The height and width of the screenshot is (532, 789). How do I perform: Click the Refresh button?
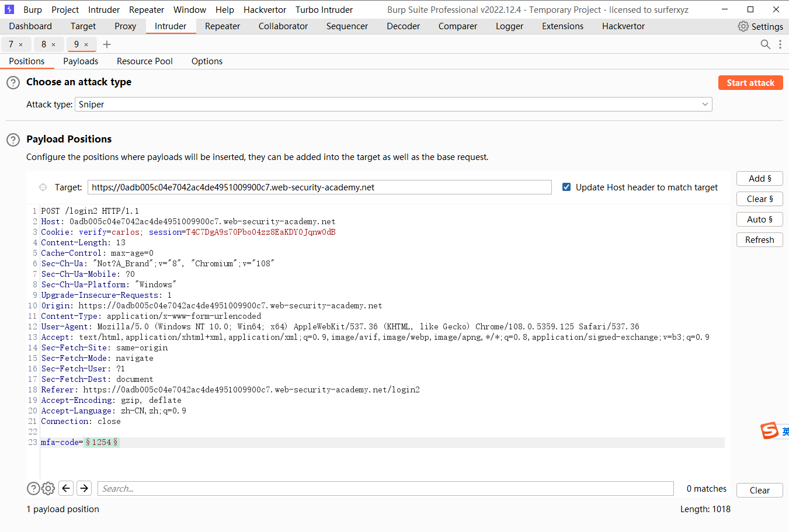tap(760, 240)
